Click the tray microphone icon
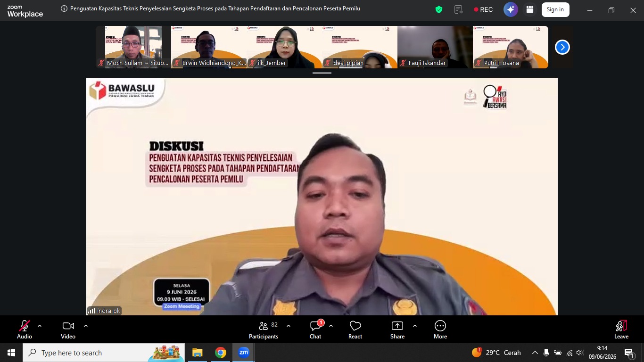The image size is (644, 362). [546, 353]
